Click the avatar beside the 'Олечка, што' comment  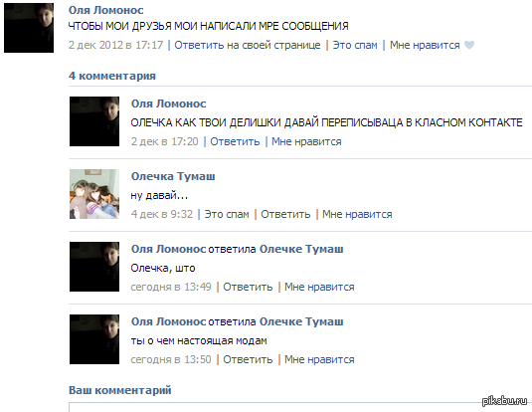pos(94,267)
